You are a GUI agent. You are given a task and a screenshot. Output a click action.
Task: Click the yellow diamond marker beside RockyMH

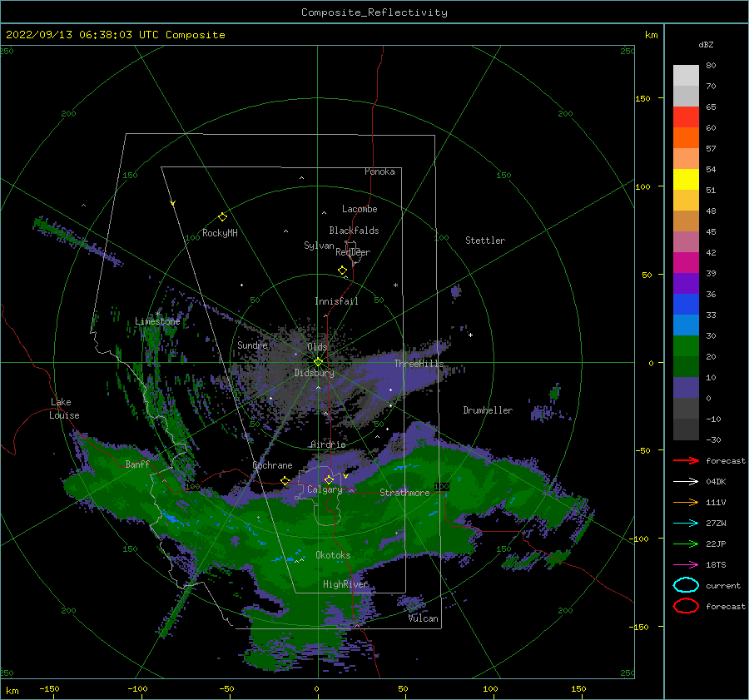pyautogui.click(x=222, y=217)
